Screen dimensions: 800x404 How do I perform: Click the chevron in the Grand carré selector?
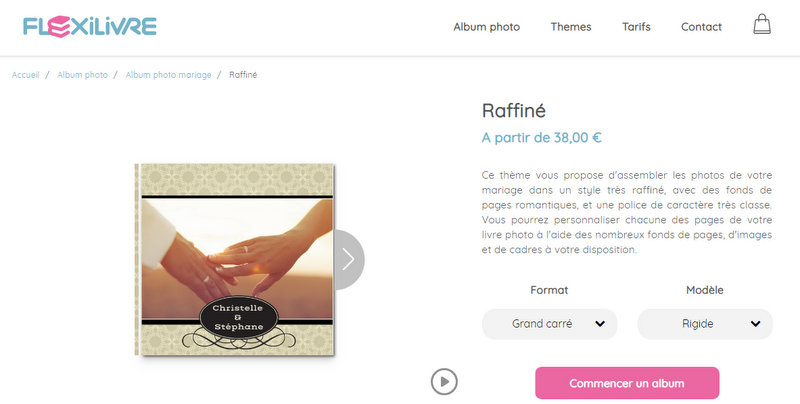[600, 323]
